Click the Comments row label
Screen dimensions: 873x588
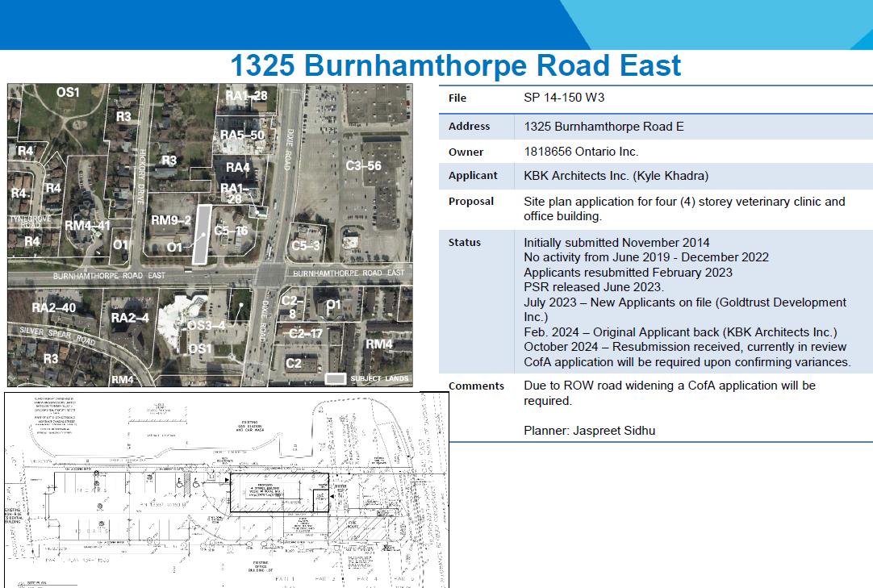(476, 386)
